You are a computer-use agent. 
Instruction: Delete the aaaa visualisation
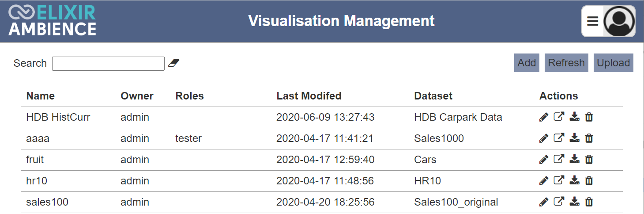(589, 138)
